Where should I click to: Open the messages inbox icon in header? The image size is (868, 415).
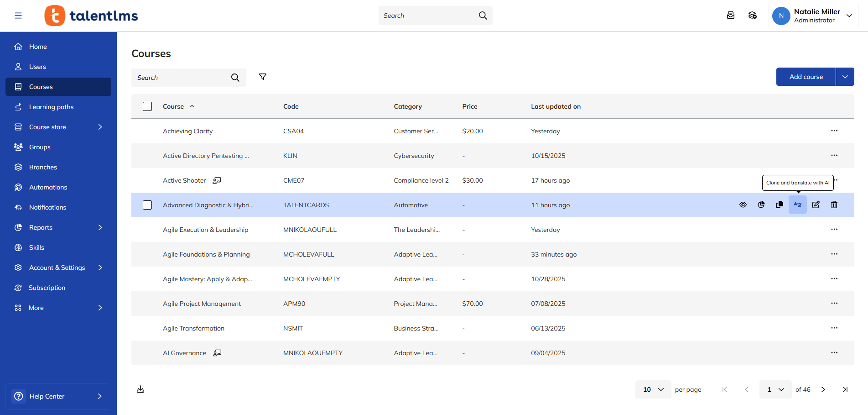pos(730,16)
